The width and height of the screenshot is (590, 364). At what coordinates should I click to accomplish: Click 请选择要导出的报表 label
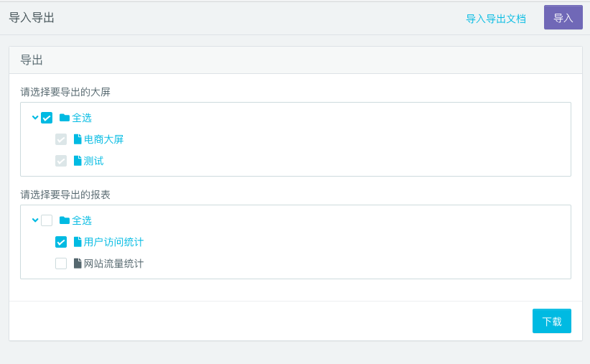click(x=65, y=195)
